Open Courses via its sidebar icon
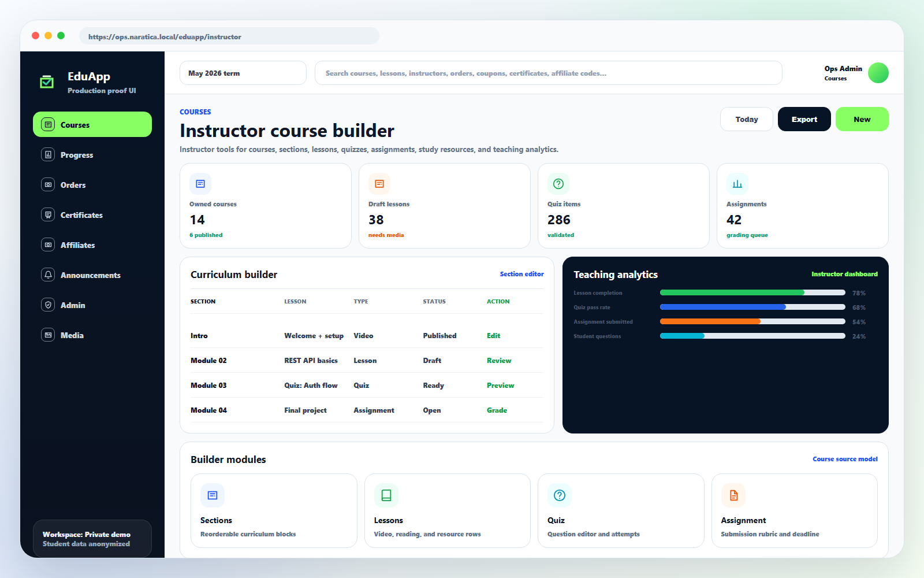This screenshot has width=924, height=578. pos(49,125)
